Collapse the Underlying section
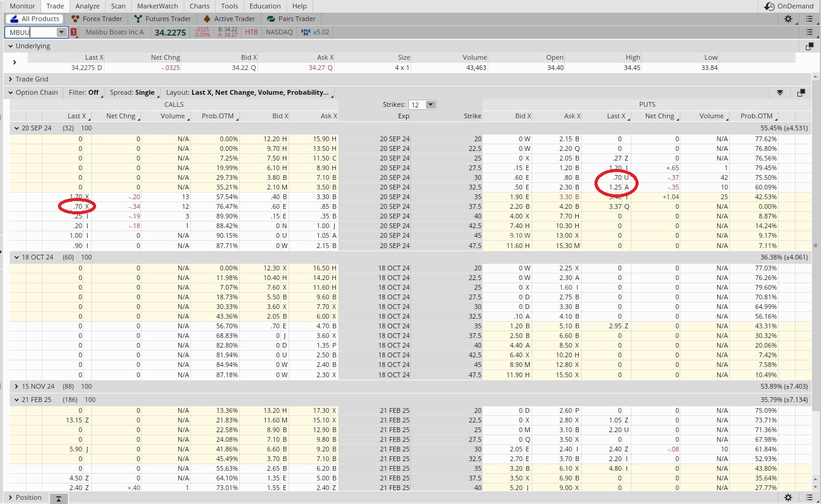 tap(10, 46)
